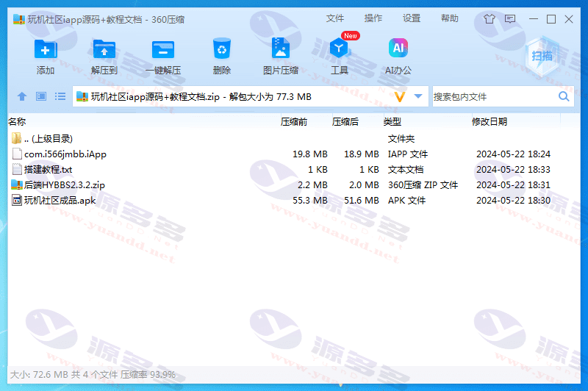The width and height of the screenshot is (588, 391).
Task: Go up one level with the up-arrow icon
Action: point(22,97)
